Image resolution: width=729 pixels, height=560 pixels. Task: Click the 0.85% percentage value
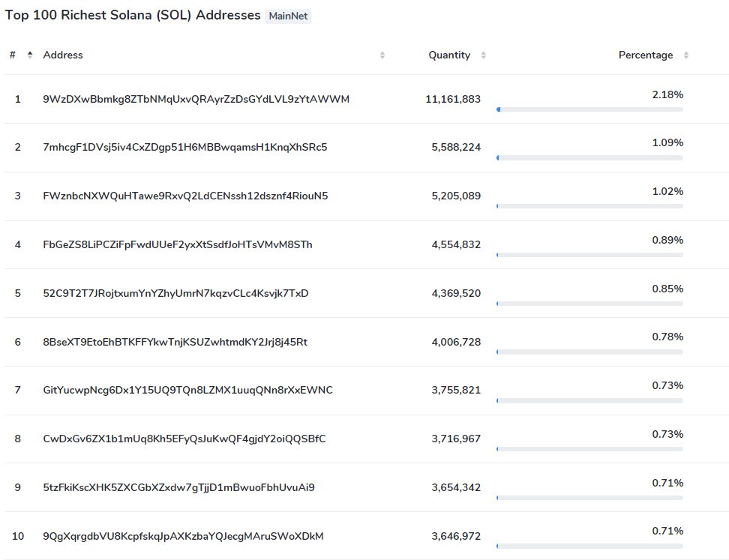click(x=667, y=289)
